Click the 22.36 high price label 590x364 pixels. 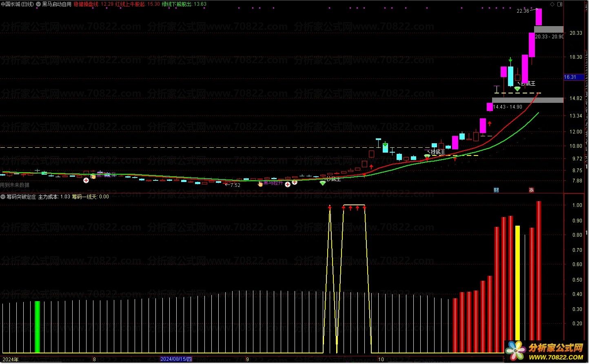point(523,11)
